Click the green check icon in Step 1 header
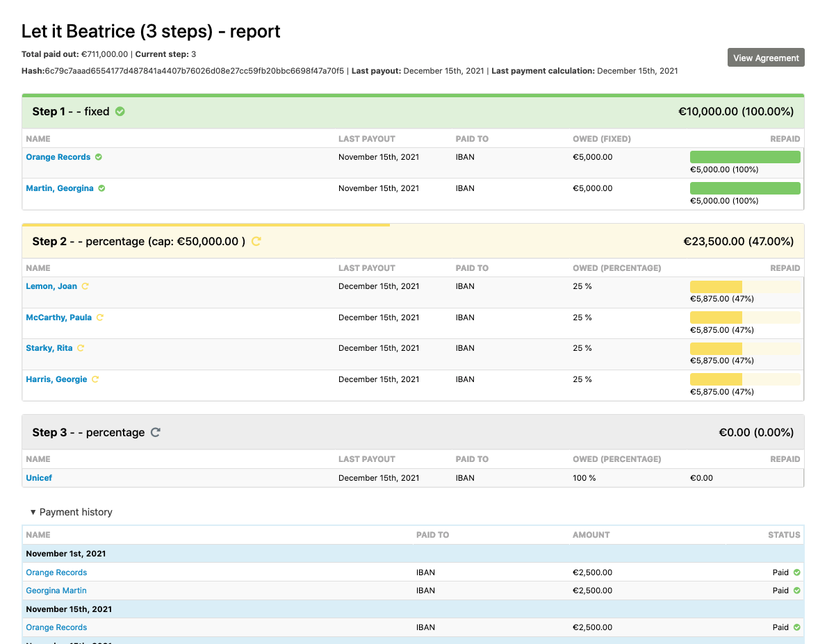 [x=119, y=111]
